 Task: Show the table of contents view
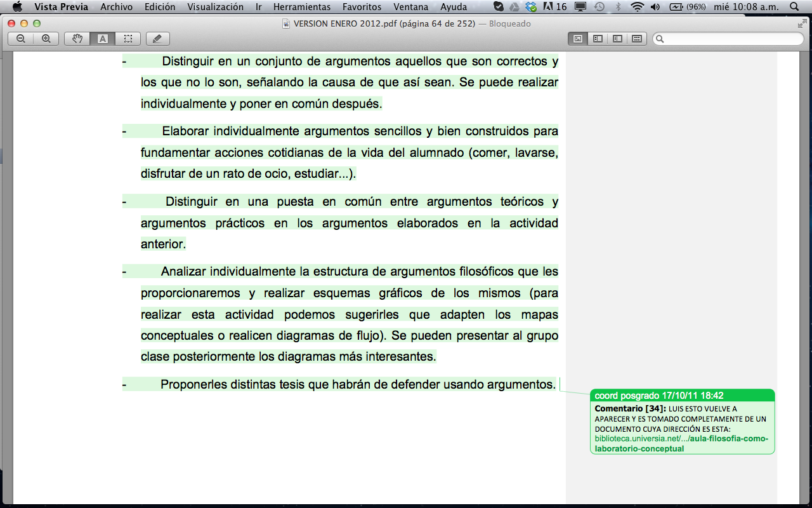617,39
